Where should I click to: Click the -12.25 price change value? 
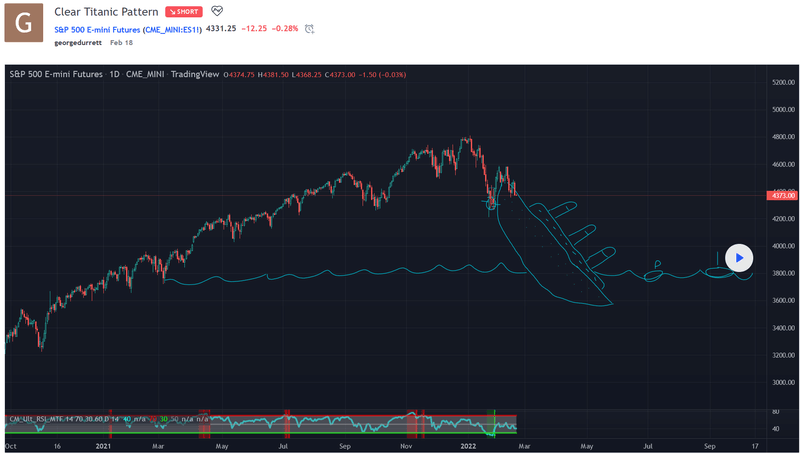pos(254,29)
